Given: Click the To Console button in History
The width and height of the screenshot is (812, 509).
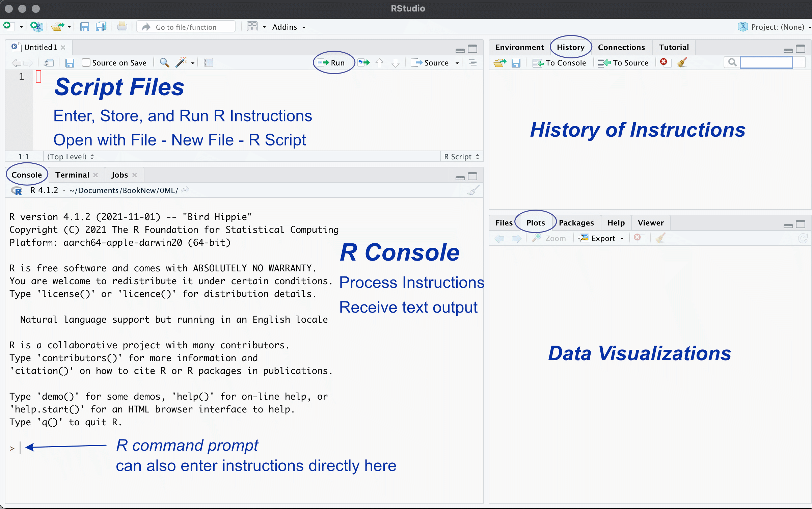Looking at the screenshot, I should [x=560, y=63].
